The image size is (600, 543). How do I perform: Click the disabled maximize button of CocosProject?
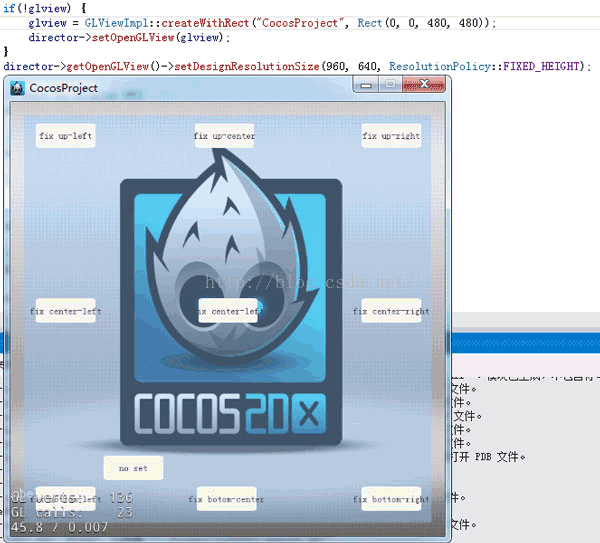390,85
